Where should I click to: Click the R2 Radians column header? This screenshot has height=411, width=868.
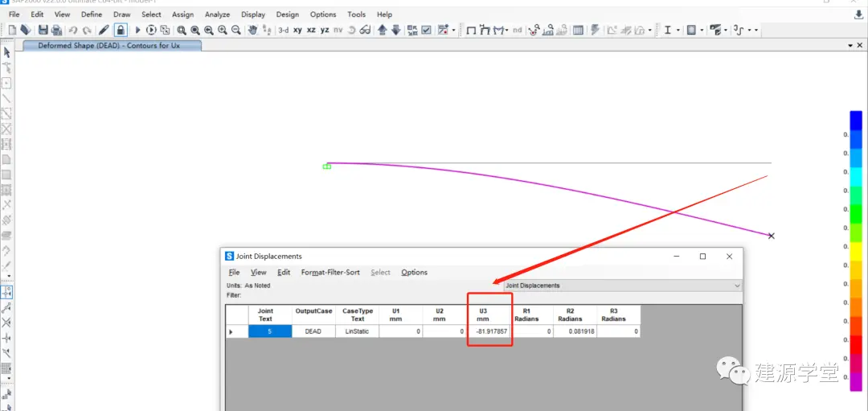click(x=575, y=315)
